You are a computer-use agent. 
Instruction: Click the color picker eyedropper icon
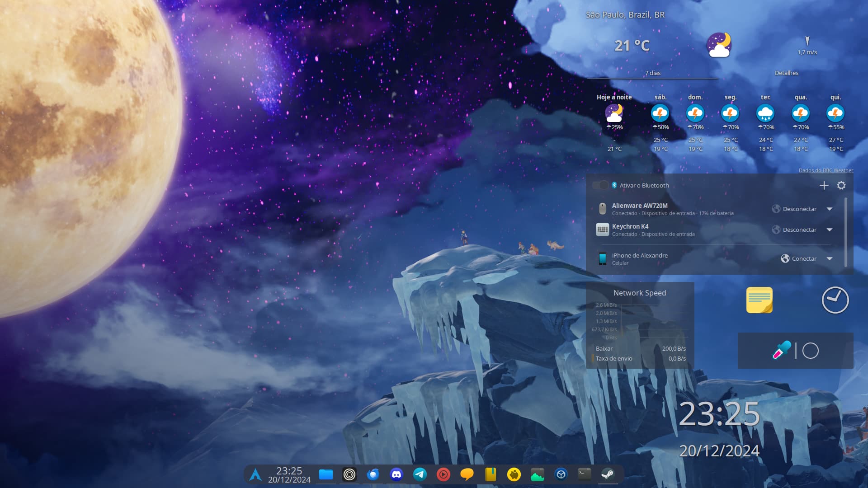(x=782, y=350)
